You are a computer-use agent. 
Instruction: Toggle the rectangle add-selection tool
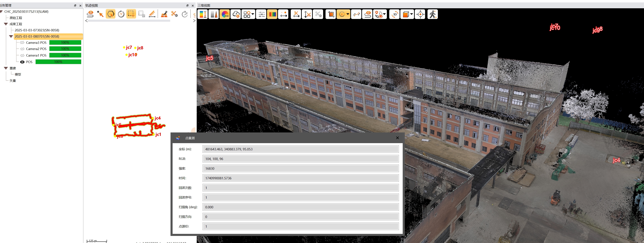coord(131,14)
